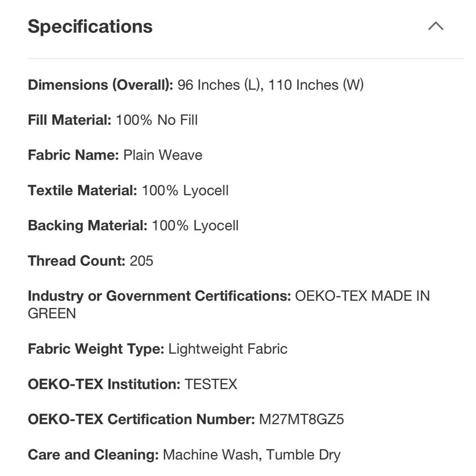Click the Machine Wash, Tumble Dry value
This screenshot has width=476, height=476.
[x=252, y=455]
